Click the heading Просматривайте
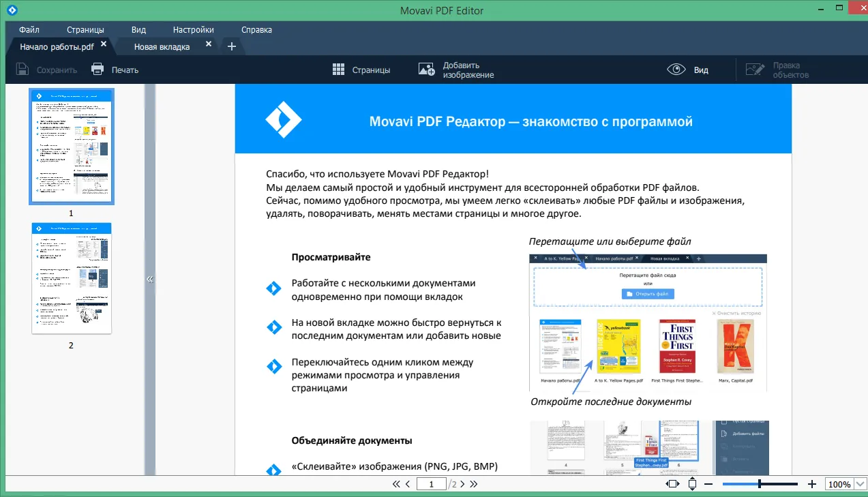This screenshot has width=868, height=497. [x=331, y=257]
